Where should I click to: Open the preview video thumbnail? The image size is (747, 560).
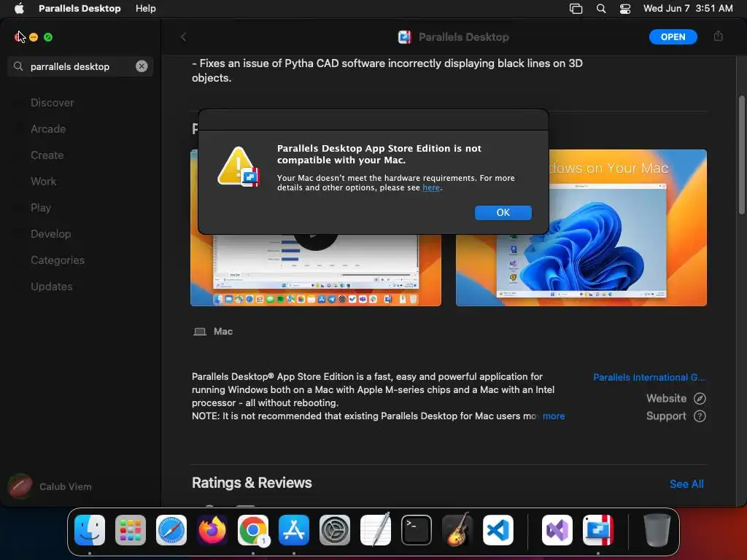pyautogui.click(x=315, y=270)
